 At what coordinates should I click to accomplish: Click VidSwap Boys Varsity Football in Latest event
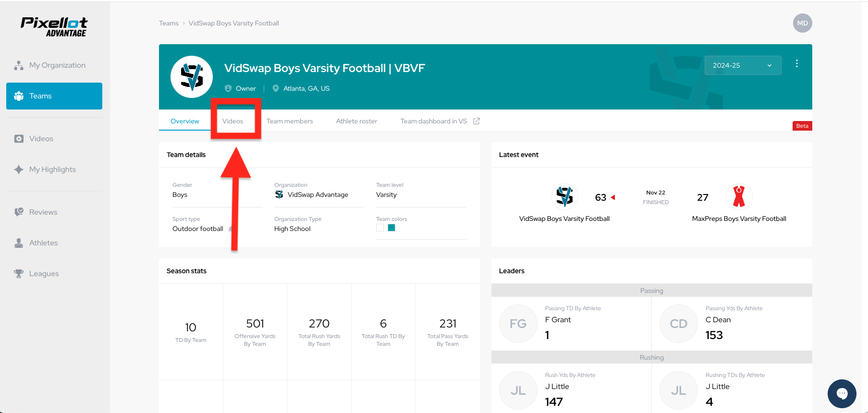564,219
